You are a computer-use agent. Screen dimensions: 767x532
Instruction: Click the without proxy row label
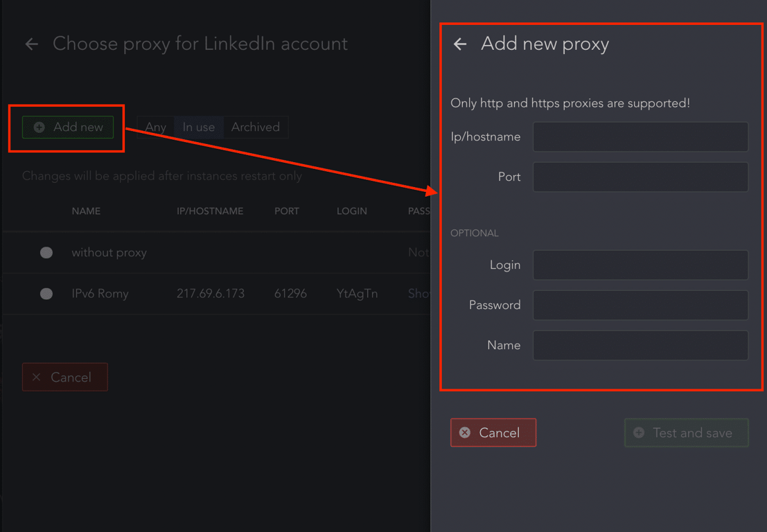109,252
